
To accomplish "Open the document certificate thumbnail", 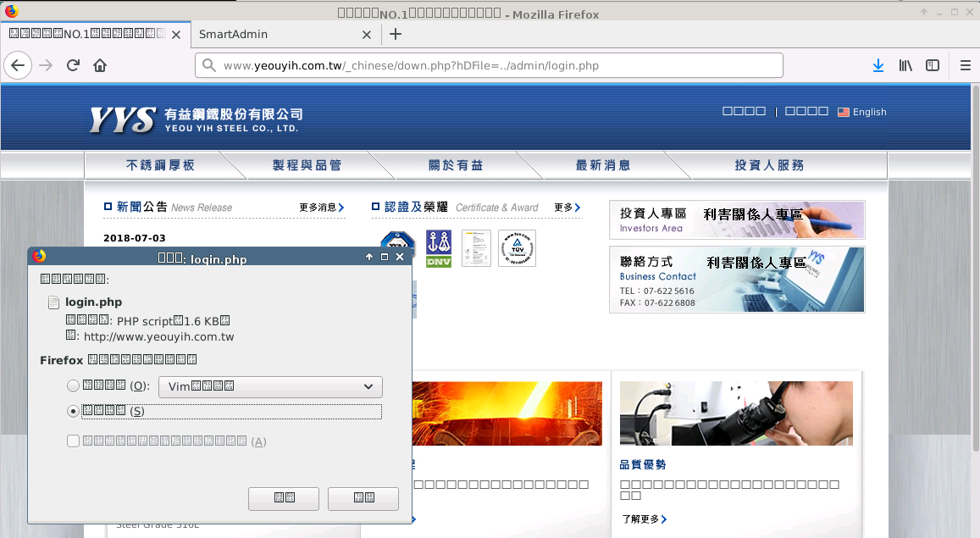I will click(x=476, y=248).
